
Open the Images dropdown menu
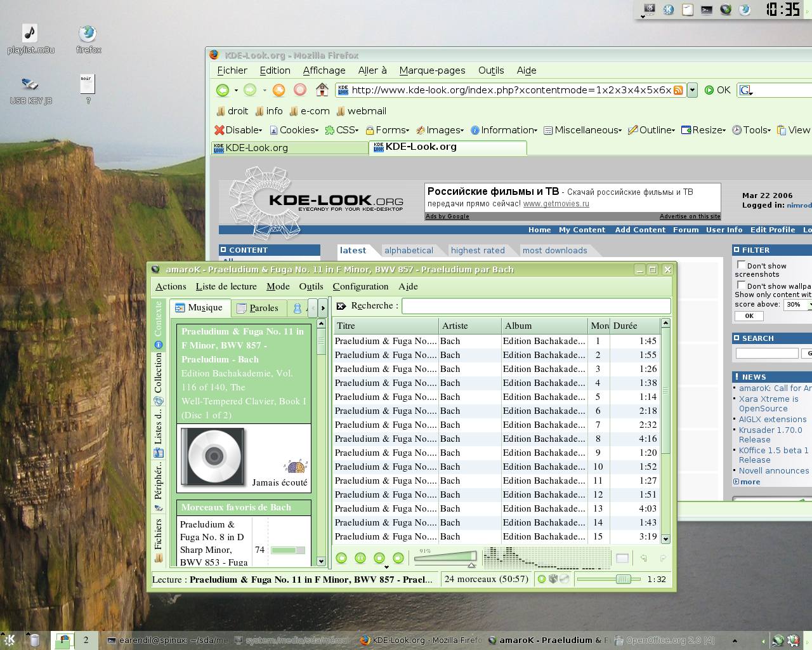pyautogui.click(x=440, y=130)
